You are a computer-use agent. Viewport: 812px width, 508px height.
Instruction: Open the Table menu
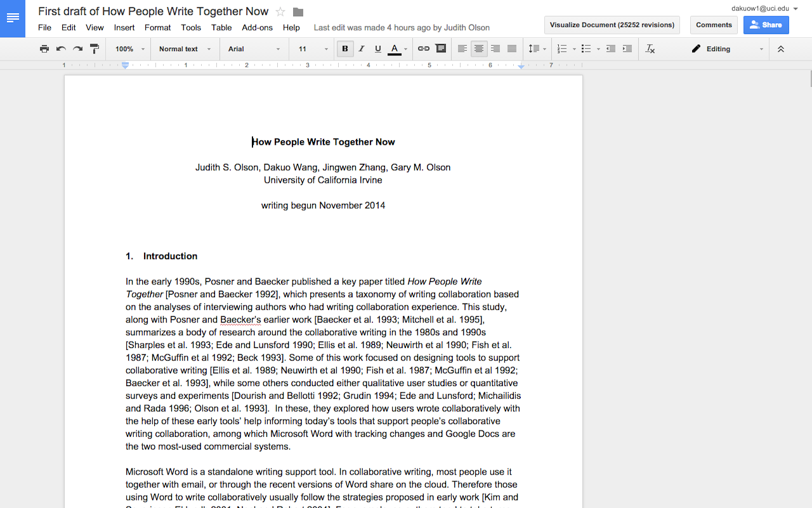click(x=221, y=27)
